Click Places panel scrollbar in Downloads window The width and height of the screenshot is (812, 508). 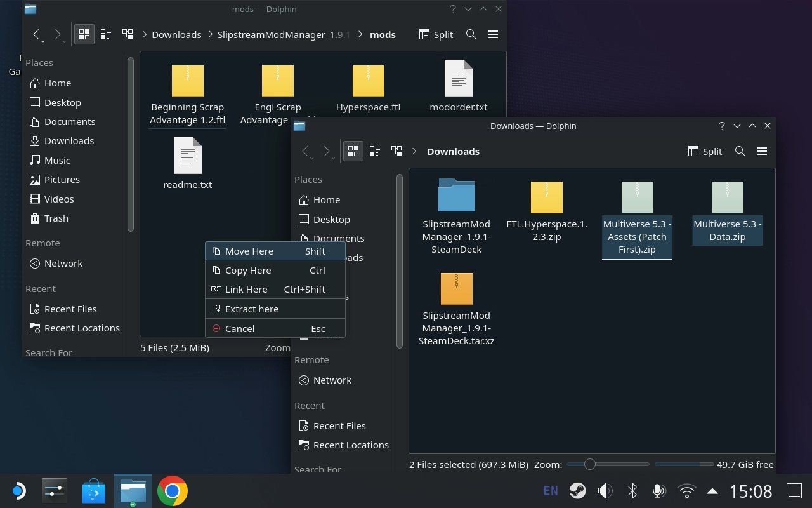(x=400, y=260)
